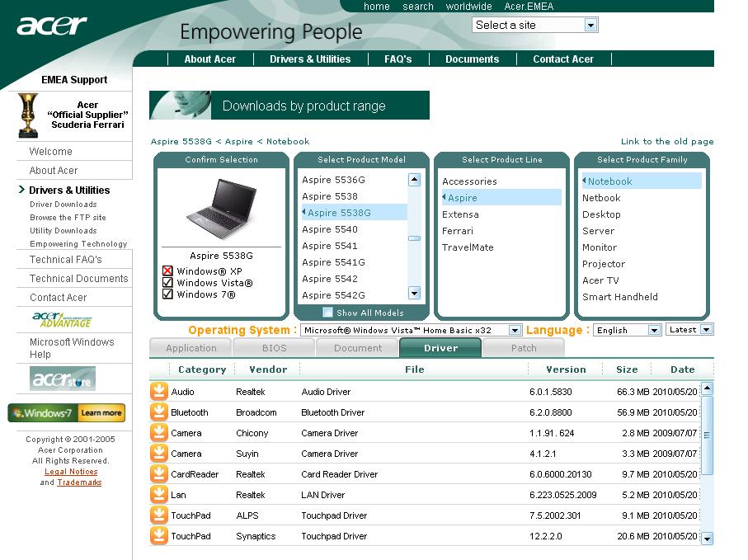Image resolution: width=748 pixels, height=560 pixels.
Task: Sort the table by the Date header
Action: click(x=682, y=369)
